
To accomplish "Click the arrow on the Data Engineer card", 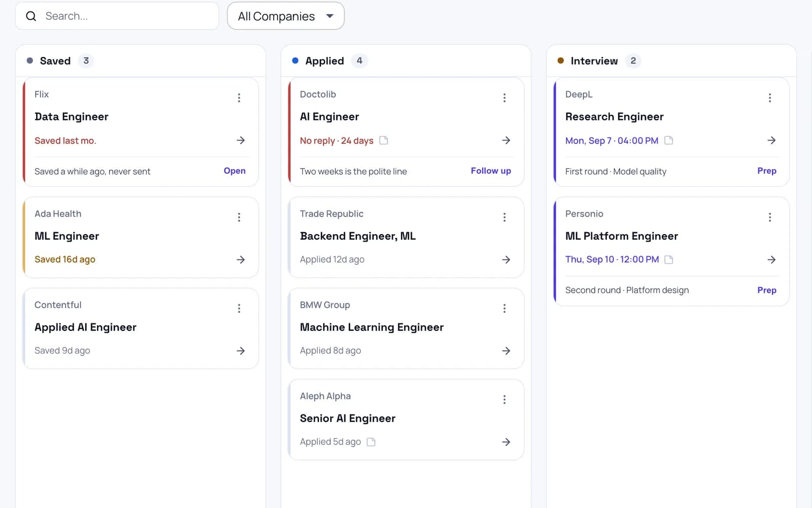I will coord(241,140).
